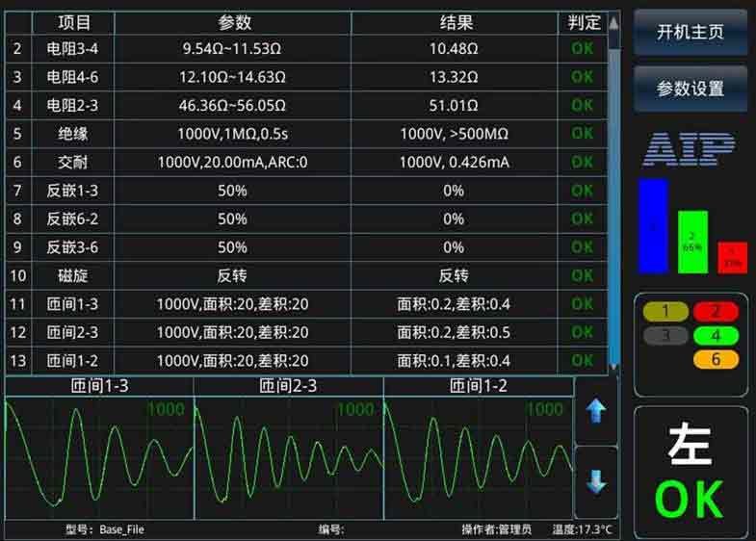Select the 匝间2-3 waveform header
Image resolution: width=756 pixels, height=541 pixels.
click(288, 386)
